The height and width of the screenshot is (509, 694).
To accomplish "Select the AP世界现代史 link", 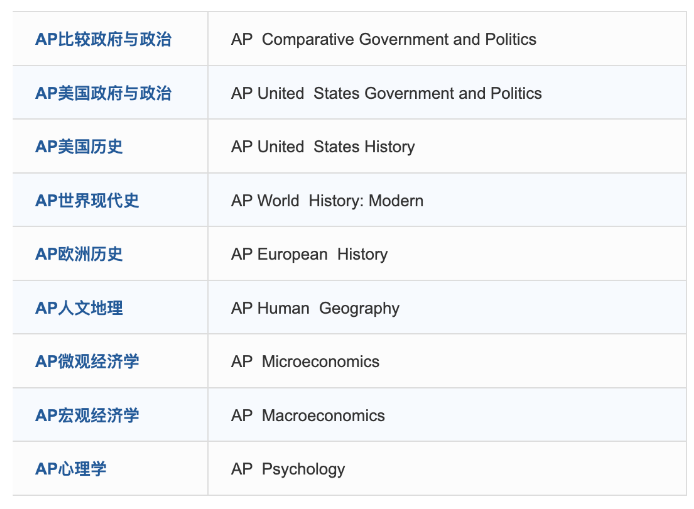I will point(87,201).
